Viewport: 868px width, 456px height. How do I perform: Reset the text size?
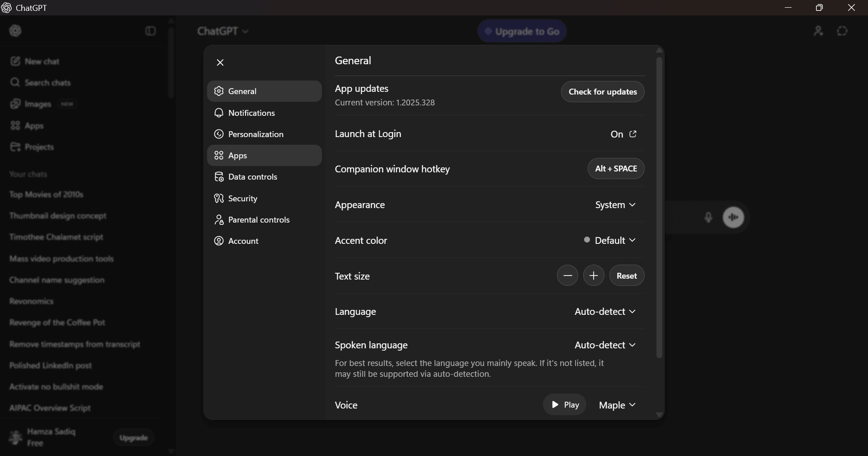tap(627, 275)
